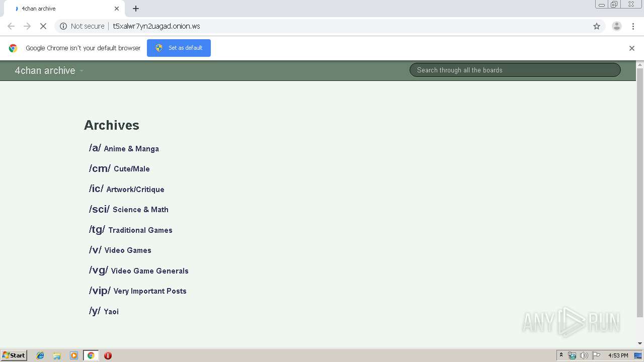The width and height of the screenshot is (644, 362).
Task: Open the 4chan archive header link
Action: click(x=45, y=70)
